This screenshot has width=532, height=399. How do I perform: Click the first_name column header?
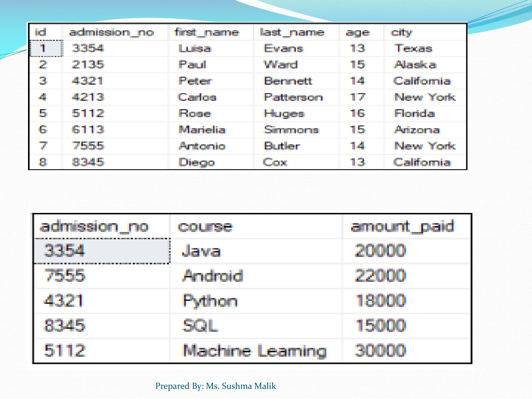pyautogui.click(x=207, y=32)
